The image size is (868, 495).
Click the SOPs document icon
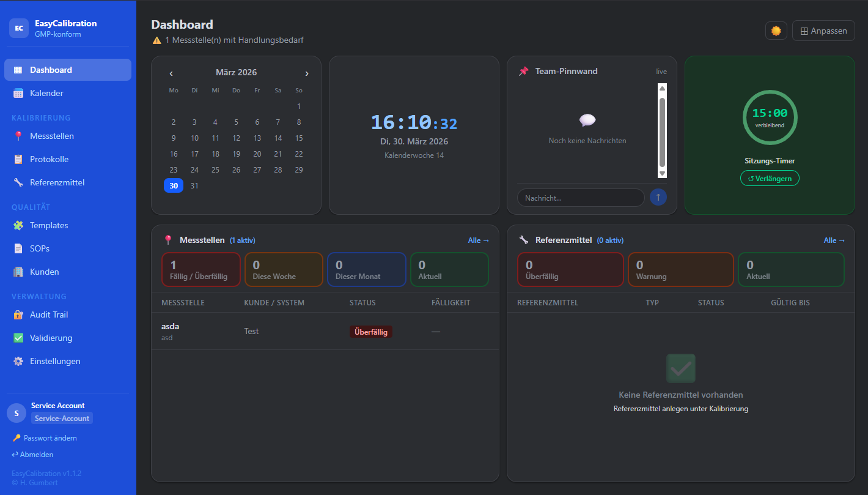18,248
